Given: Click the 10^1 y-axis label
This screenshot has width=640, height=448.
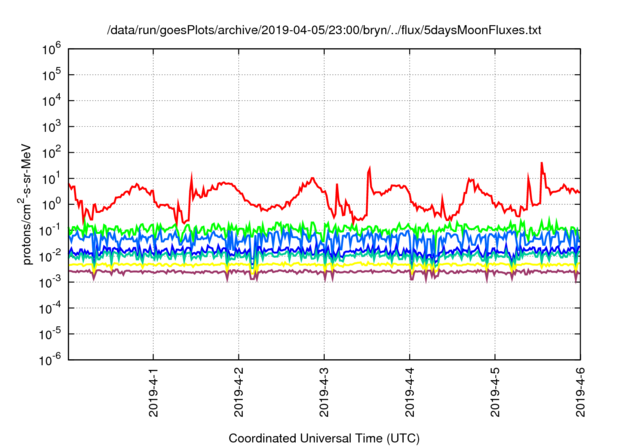Looking at the screenshot, I should pyautogui.click(x=51, y=179).
